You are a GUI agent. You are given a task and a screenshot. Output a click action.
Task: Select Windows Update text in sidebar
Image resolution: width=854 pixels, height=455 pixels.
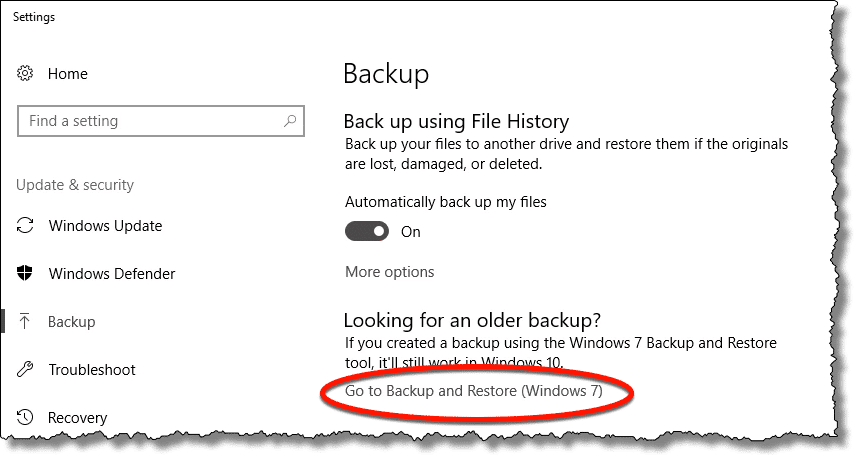click(x=105, y=226)
